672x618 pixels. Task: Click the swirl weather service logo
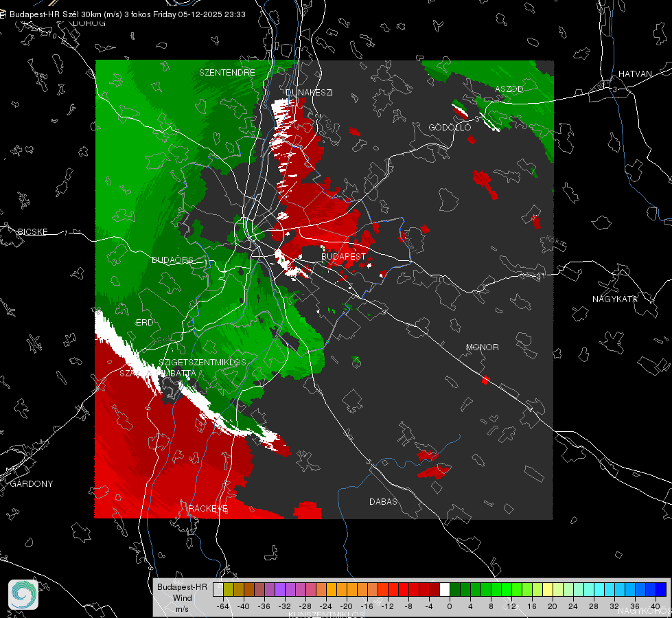click(x=23, y=595)
